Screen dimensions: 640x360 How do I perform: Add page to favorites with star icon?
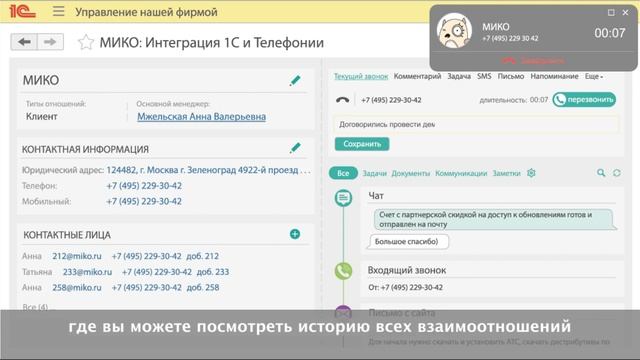click(x=86, y=42)
